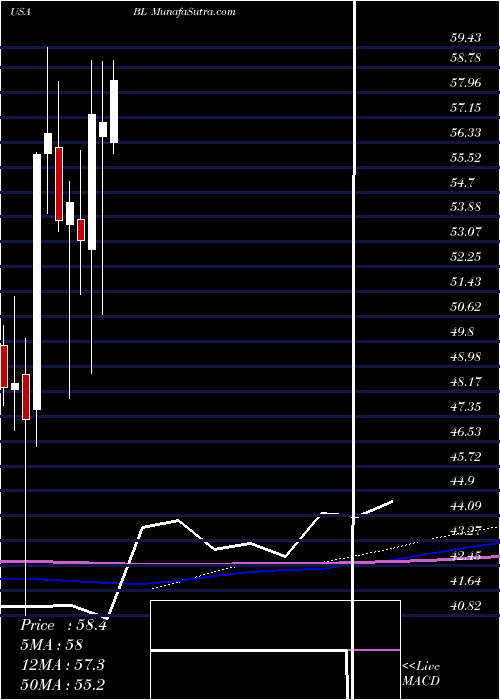Click the 58.78 price axis label
Screen dimensions: 500x700
pos(466,58)
